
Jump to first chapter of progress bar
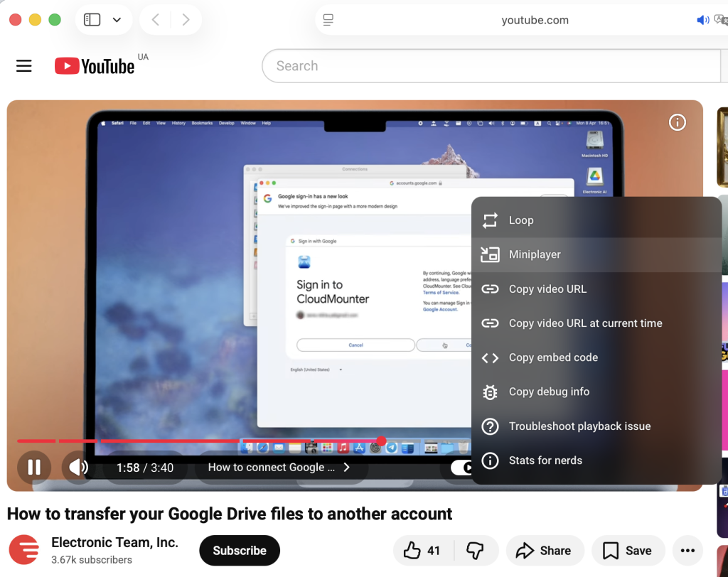pyautogui.click(x=36, y=441)
